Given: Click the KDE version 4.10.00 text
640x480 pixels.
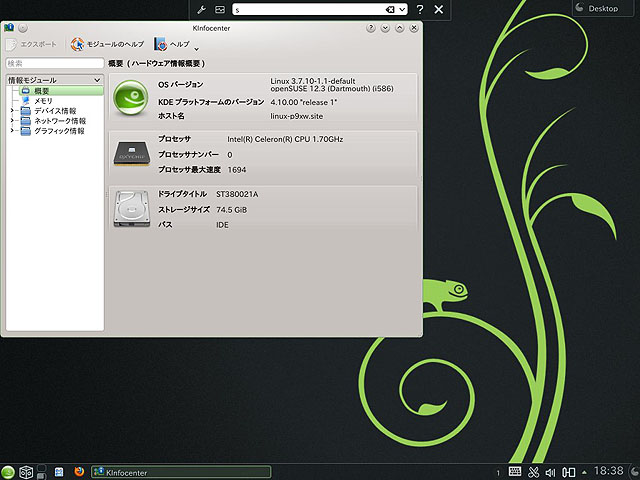Looking at the screenshot, I should point(303,102).
